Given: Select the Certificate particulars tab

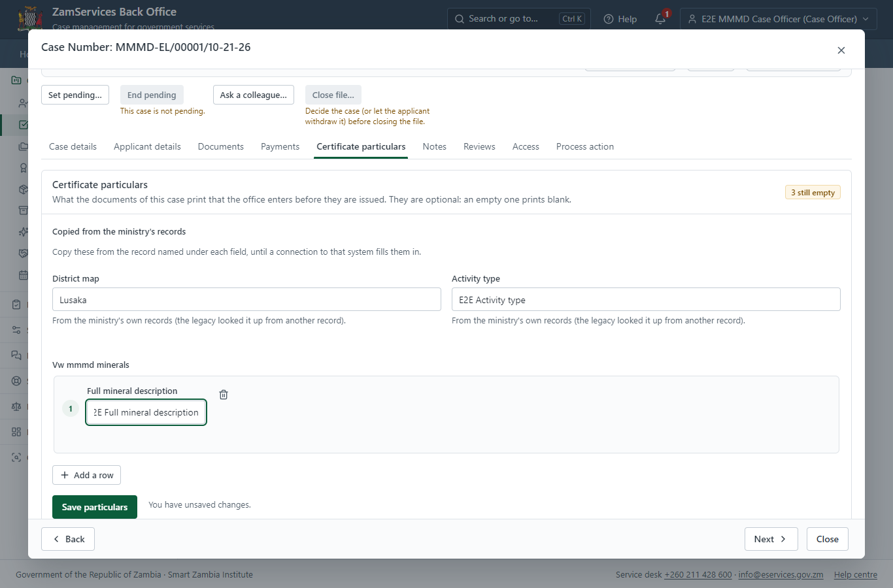Looking at the screenshot, I should point(361,146).
